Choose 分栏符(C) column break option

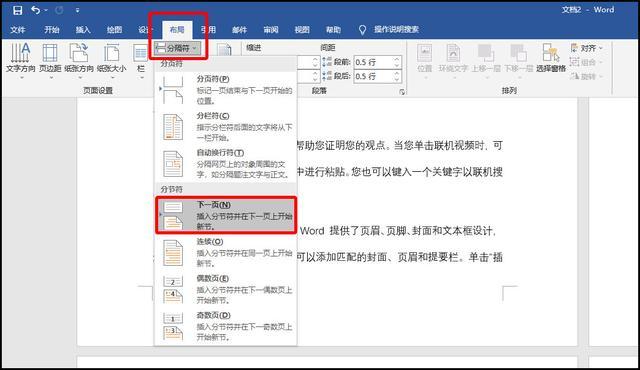pos(226,127)
